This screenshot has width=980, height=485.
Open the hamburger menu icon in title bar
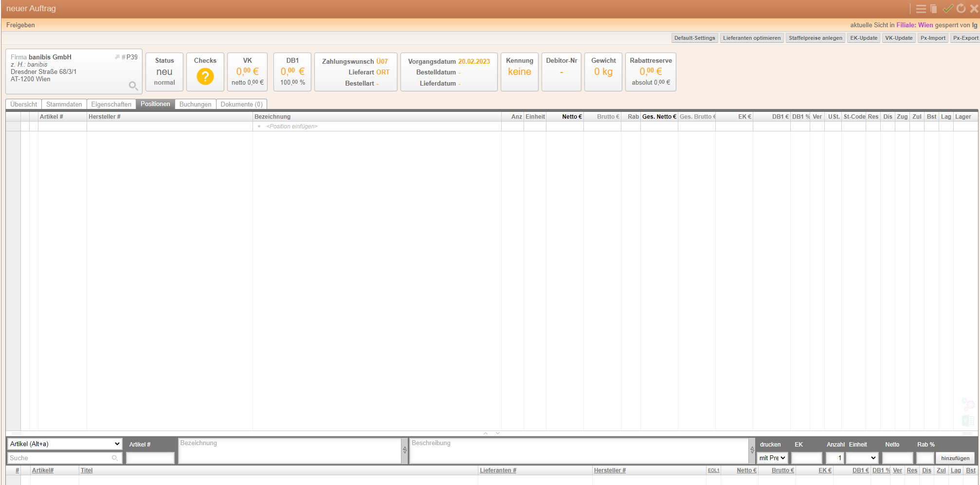coord(921,9)
